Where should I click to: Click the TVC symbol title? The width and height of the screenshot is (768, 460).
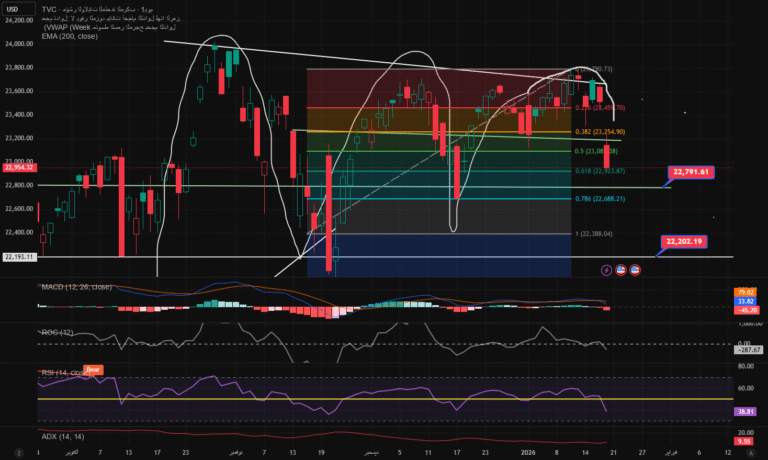click(49, 9)
